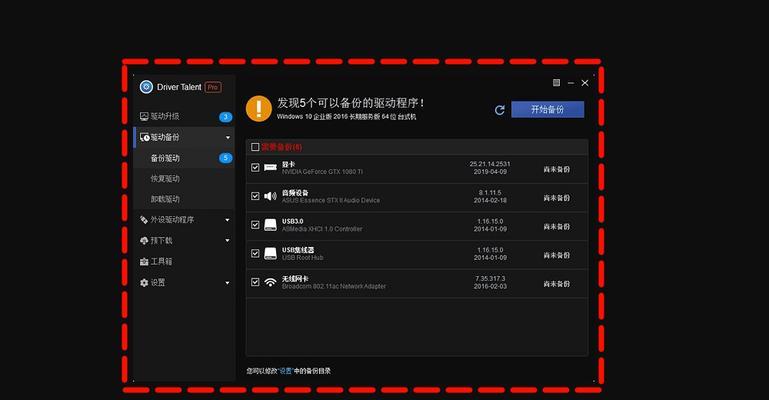Screen dimensions: 769x400
Task: Open the menu icon in the title bar
Action: (556, 82)
